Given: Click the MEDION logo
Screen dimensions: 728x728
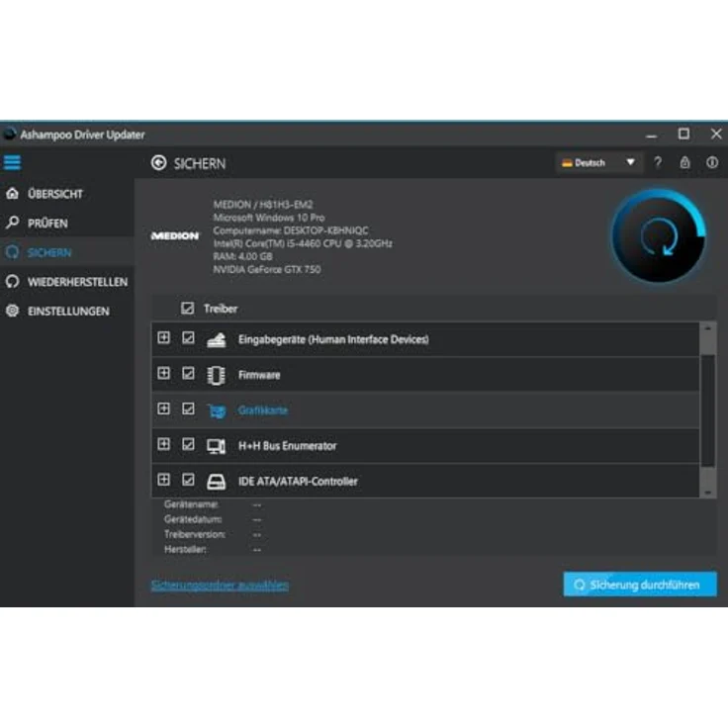Looking at the screenshot, I should point(175,235).
